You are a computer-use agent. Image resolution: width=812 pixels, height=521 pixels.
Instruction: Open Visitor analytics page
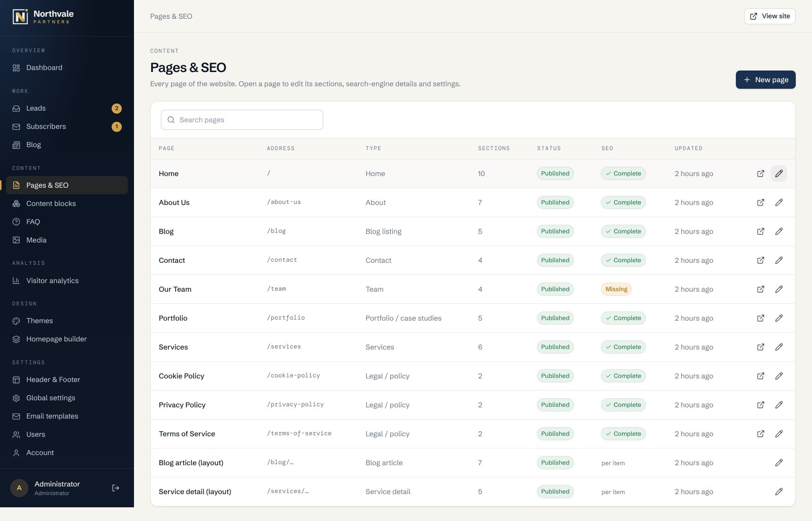(67, 281)
